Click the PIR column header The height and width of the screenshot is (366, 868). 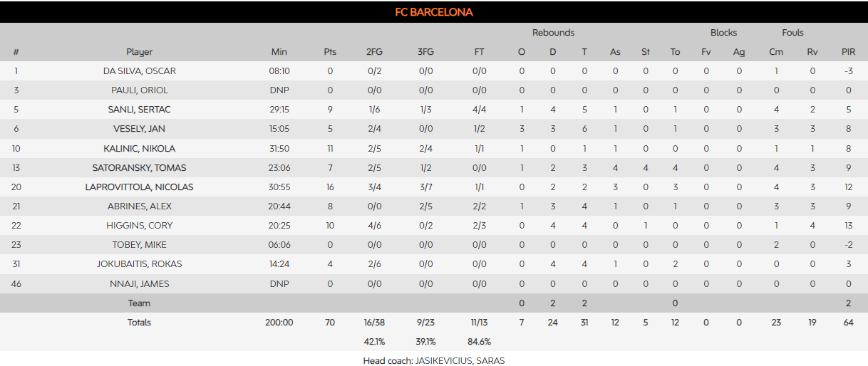[x=848, y=52]
